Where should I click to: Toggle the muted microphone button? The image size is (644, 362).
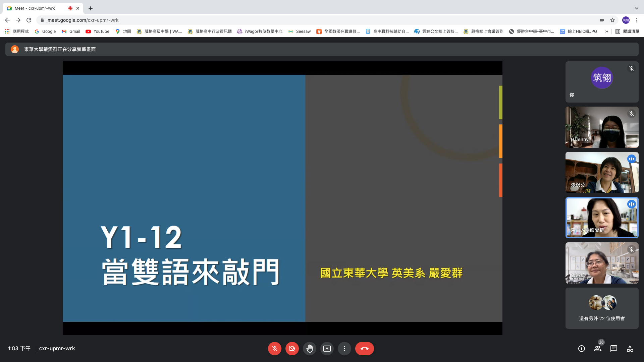coord(274,349)
